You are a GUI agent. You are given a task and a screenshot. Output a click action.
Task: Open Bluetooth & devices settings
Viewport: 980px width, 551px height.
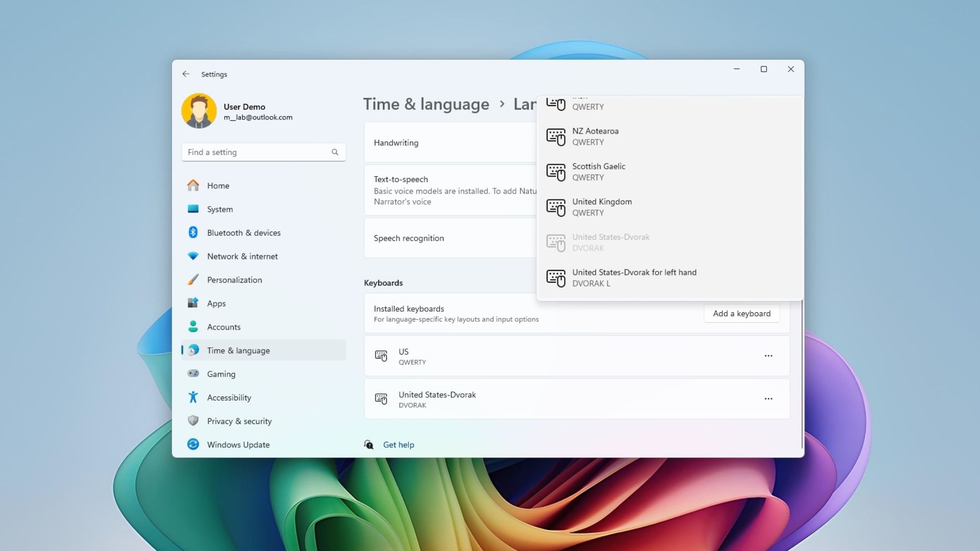point(263,233)
